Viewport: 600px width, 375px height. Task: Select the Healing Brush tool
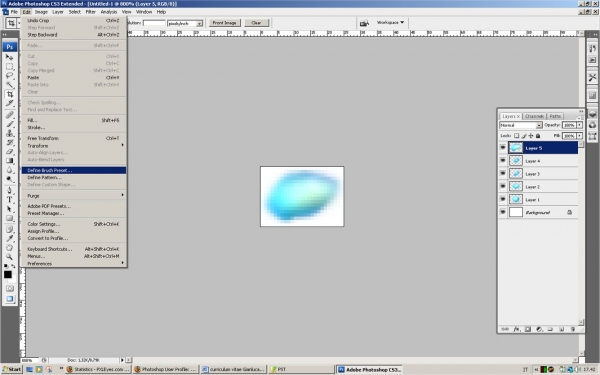pos(10,114)
